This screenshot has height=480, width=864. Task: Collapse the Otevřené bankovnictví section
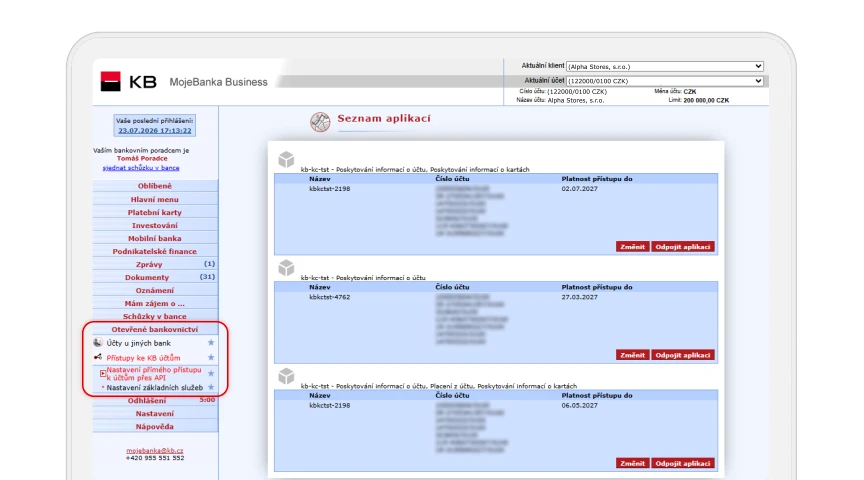point(155,330)
